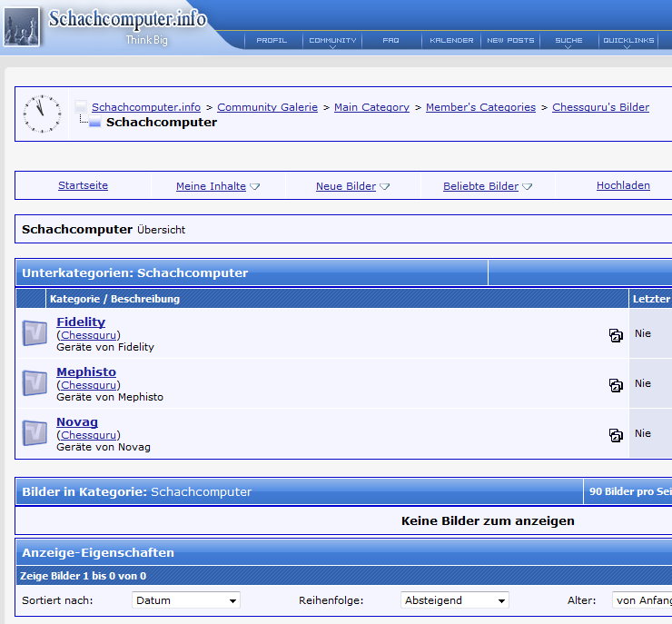Click the clock icon beside breadcrumbs
The width and height of the screenshot is (672, 624).
42,114
